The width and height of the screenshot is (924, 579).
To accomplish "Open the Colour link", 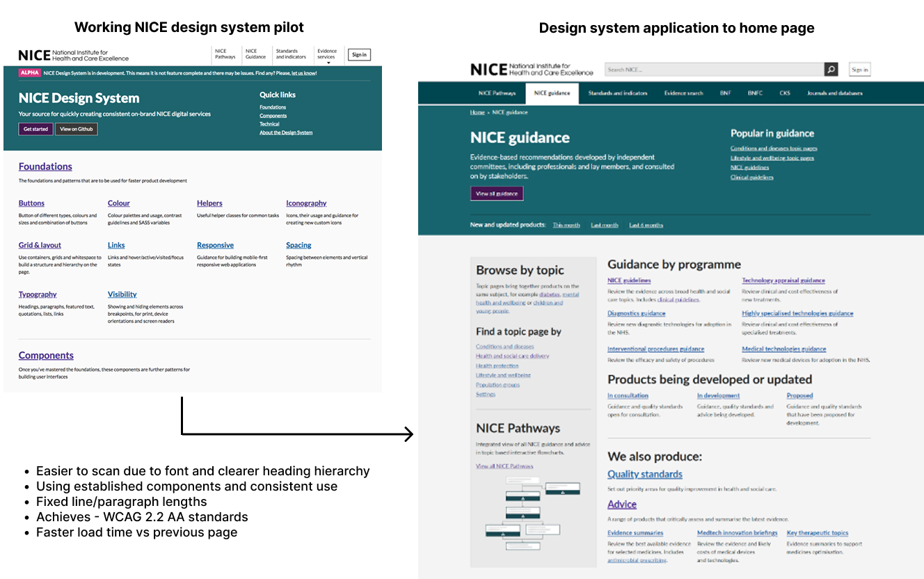I will tap(119, 203).
